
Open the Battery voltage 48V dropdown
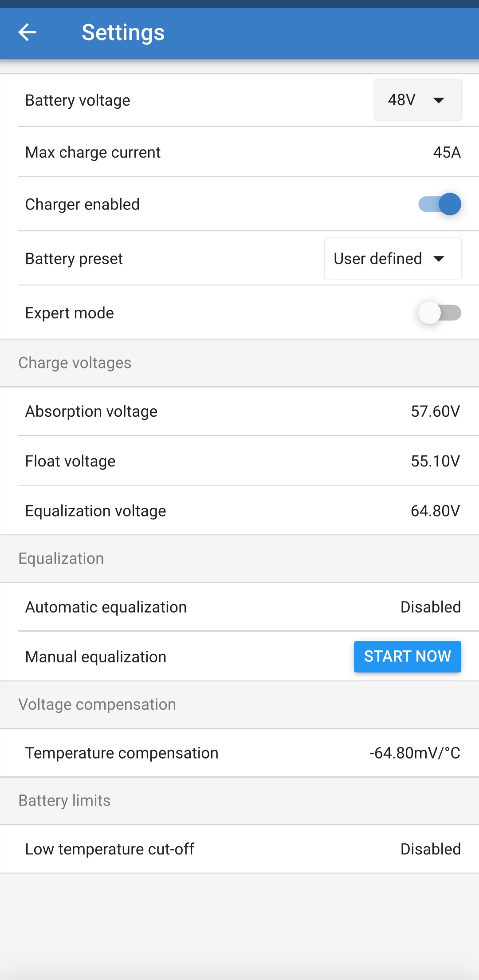tap(417, 100)
